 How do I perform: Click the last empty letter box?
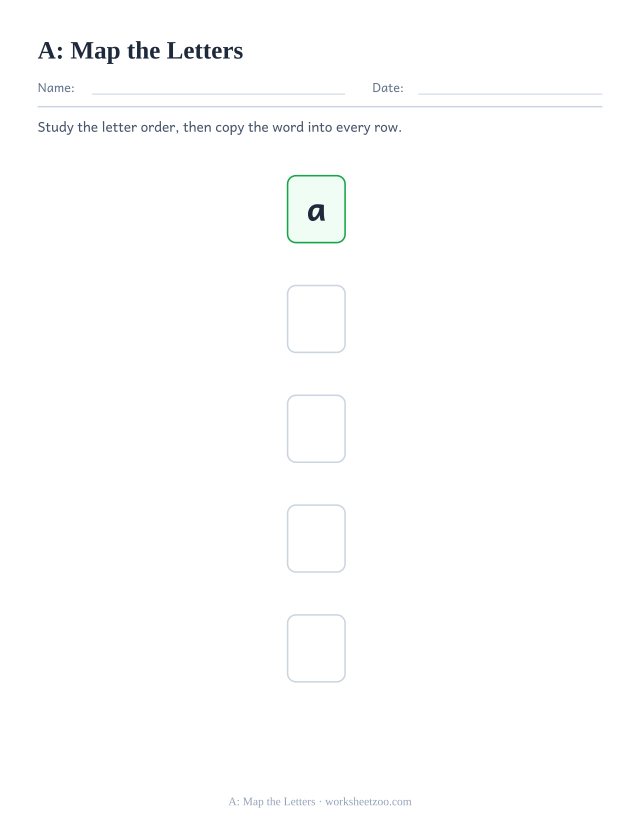(x=316, y=648)
